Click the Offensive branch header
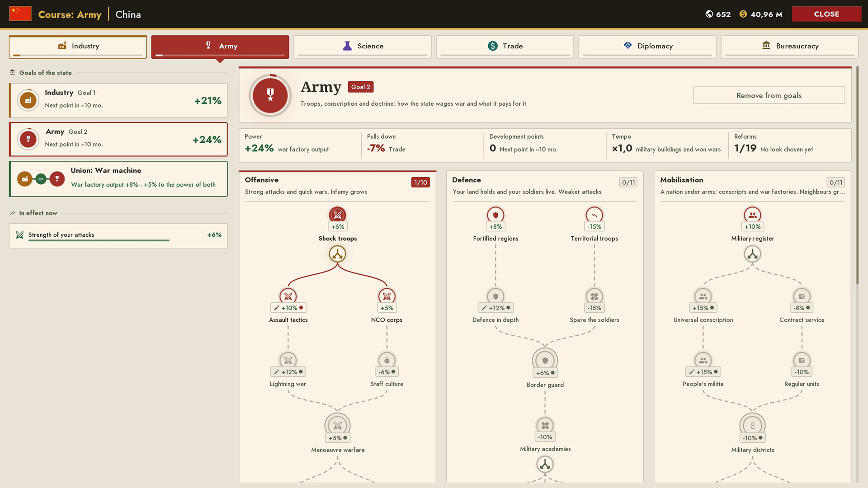 337,185
